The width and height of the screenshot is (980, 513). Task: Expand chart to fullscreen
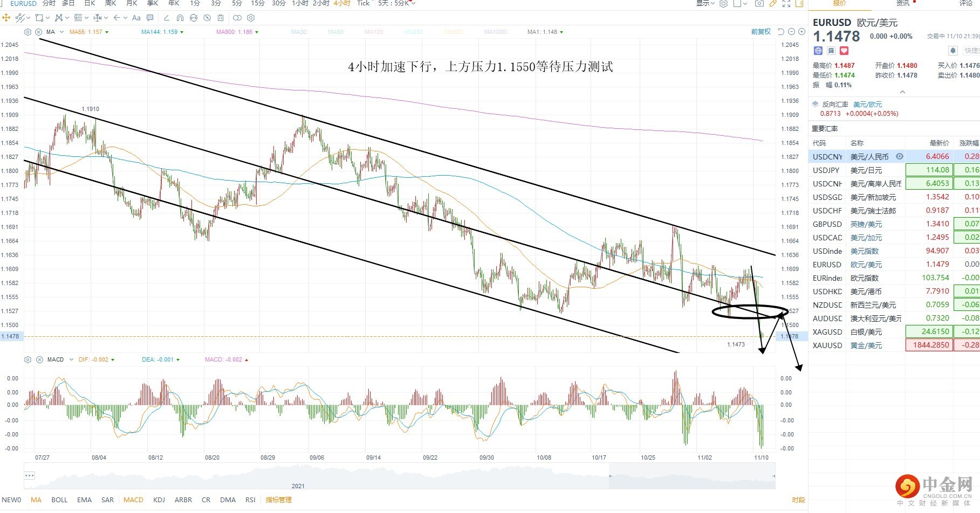click(786, 3)
